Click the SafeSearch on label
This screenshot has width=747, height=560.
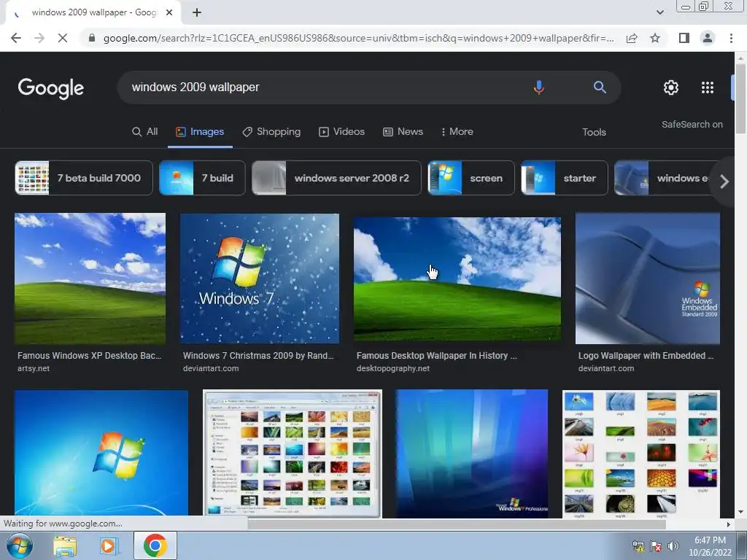point(692,124)
